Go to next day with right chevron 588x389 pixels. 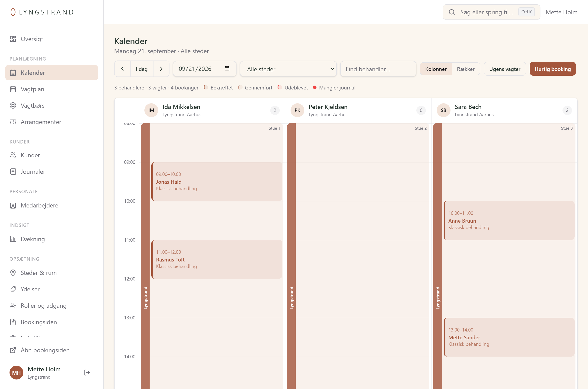pyautogui.click(x=161, y=69)
